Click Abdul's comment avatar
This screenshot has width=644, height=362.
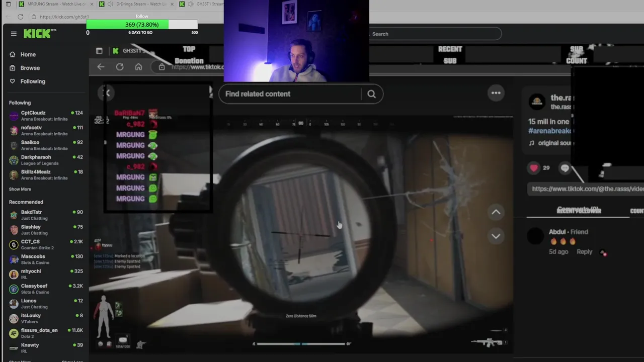(536, 236)
